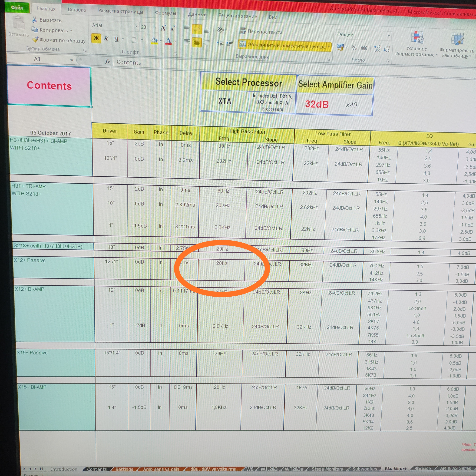This screenshot has width=476, height=476.
Task: Select the XTA processor cell
Action: [x=225, y=101]
